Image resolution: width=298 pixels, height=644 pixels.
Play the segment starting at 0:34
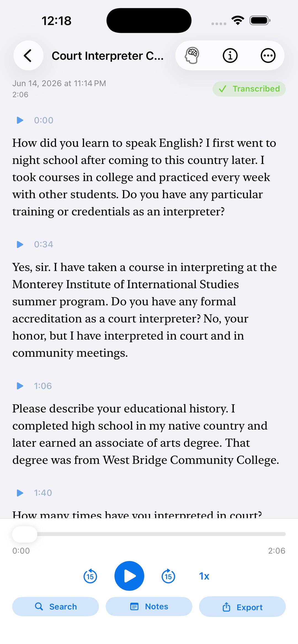pyautogui.click(x=20, y=244)
